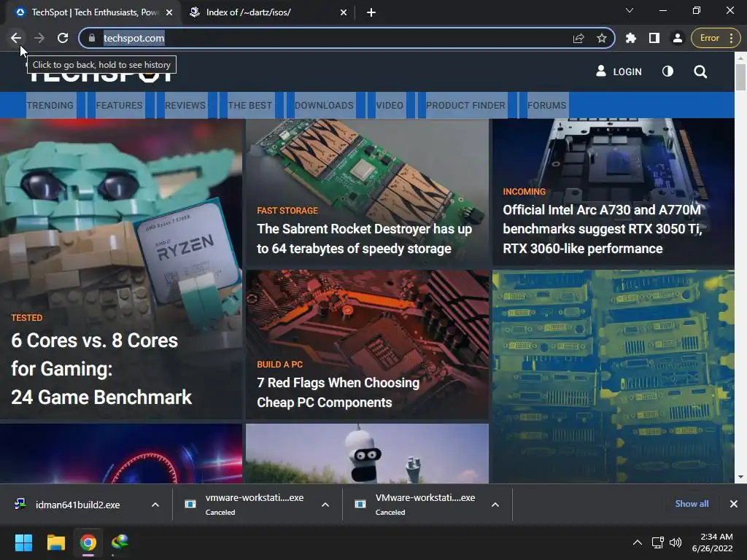Open Internet Download Manager taskbar icon
Image resolution: width=747 pixels, height=560 pixels.
120,542
